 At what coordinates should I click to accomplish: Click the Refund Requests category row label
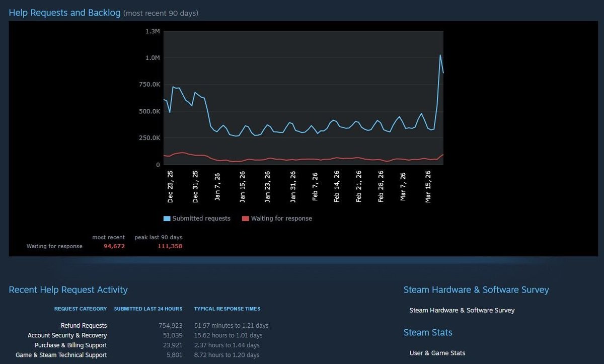(84, 326)
